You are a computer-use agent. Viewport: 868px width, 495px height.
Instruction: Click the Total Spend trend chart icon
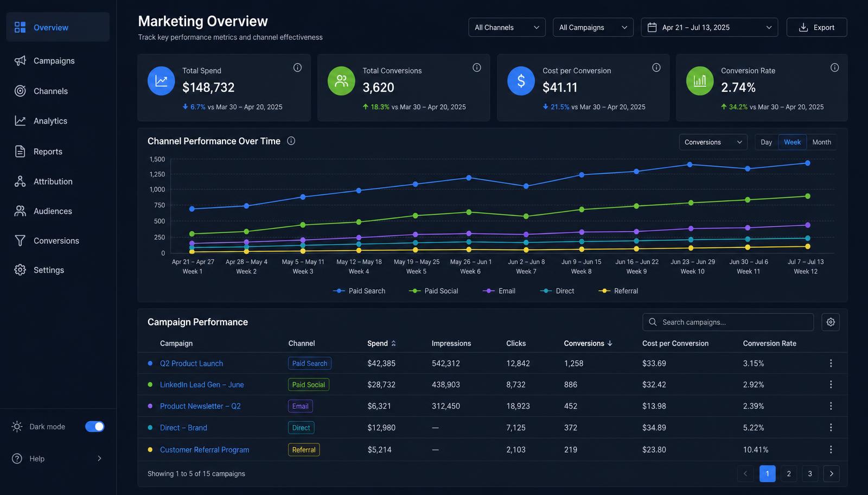point(161,81)
